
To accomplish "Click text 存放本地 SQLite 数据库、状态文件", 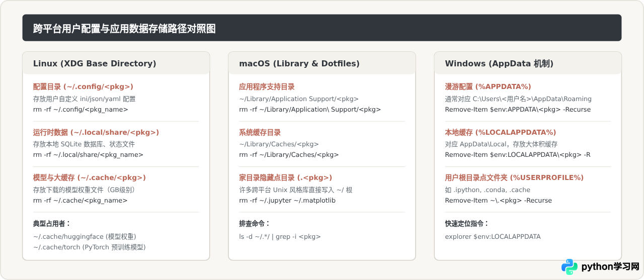I will coord(84,144).
